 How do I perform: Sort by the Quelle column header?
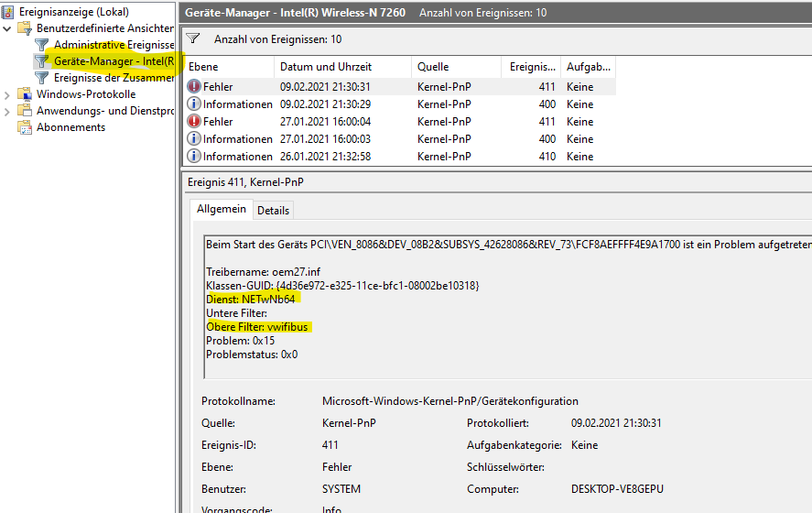click(456, 67)
